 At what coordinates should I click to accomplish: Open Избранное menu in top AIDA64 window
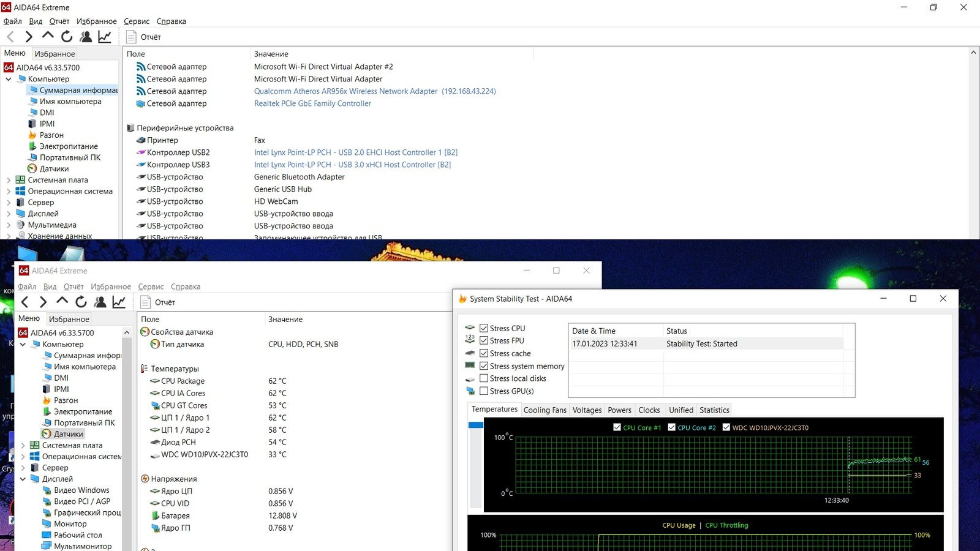[96, 21]
